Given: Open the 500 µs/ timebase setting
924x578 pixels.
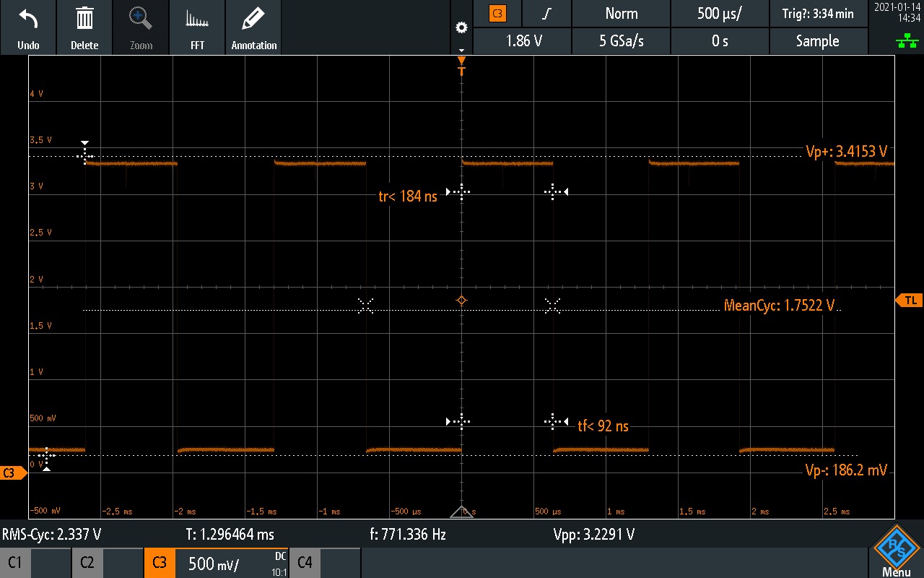Looking at the screenshot, I should click(x=720, y=13).
